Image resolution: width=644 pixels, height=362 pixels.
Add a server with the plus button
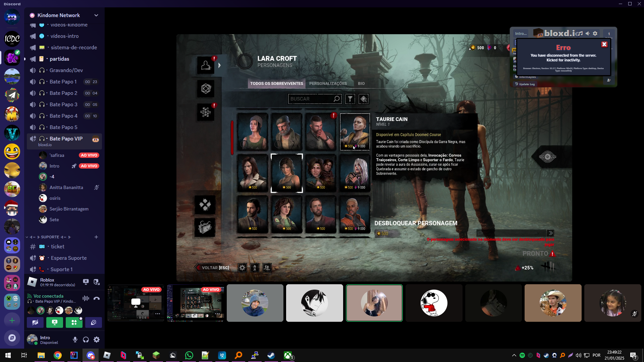click(12, 320)
